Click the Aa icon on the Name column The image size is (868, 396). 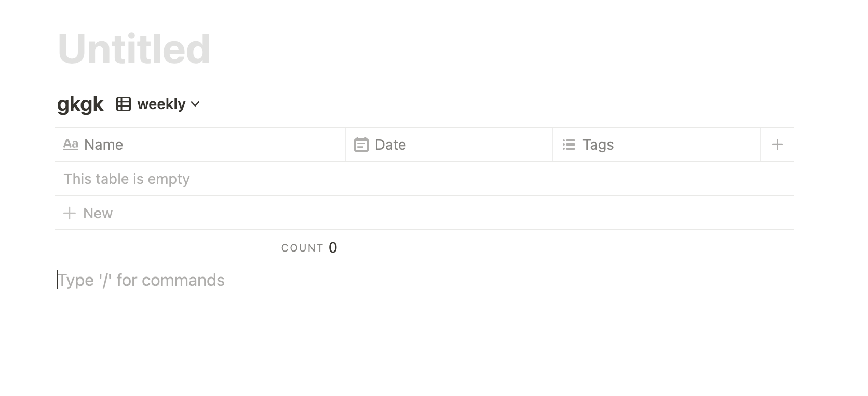pyautogui.click(x=71, y=144)
